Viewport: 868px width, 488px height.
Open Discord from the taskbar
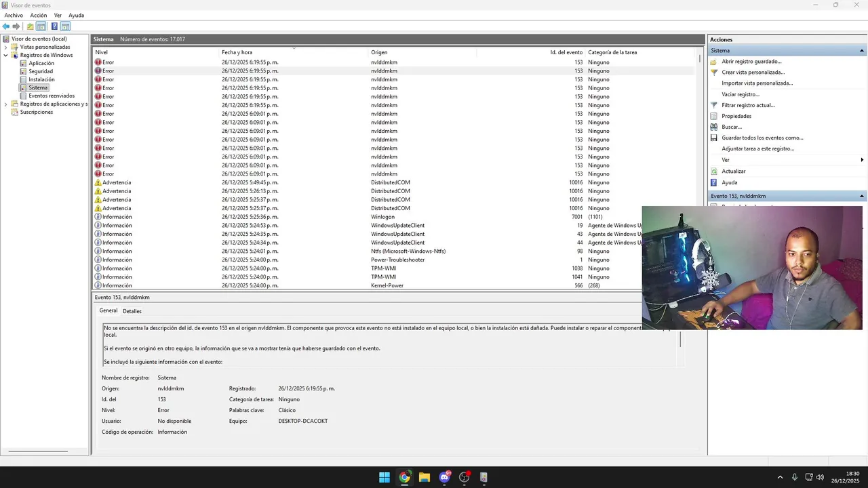click(444, 477)
